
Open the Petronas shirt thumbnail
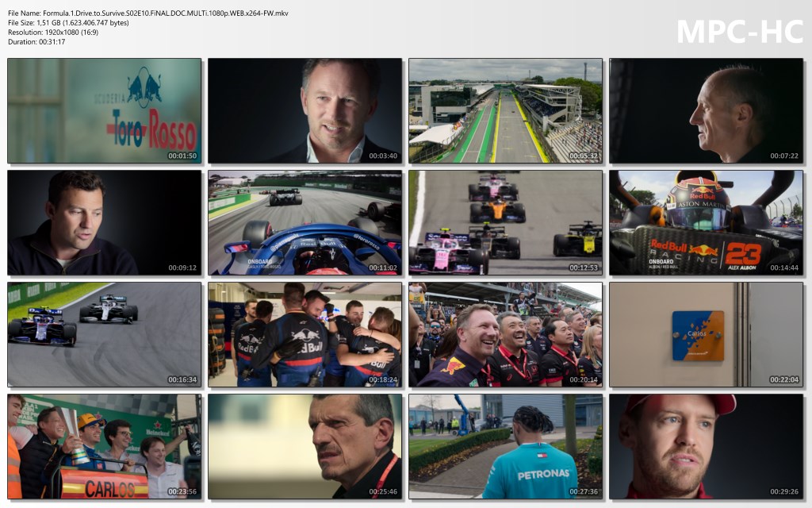(x=505, y=446)
